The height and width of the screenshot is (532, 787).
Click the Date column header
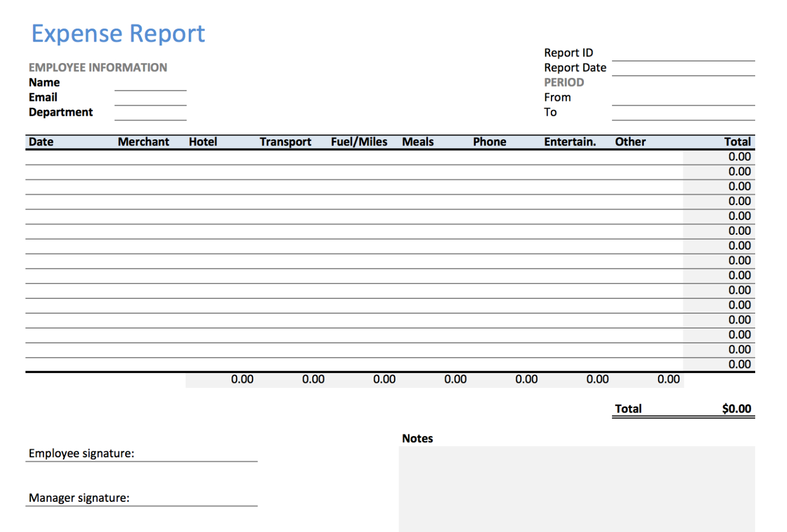pos(41,142)
